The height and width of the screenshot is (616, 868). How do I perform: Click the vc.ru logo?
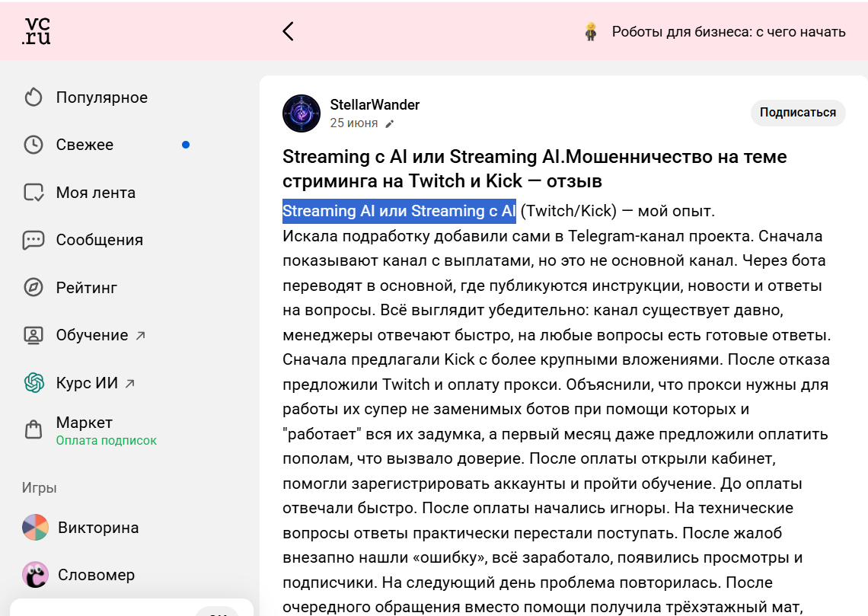pyautogui.click(x=37, y=31)
